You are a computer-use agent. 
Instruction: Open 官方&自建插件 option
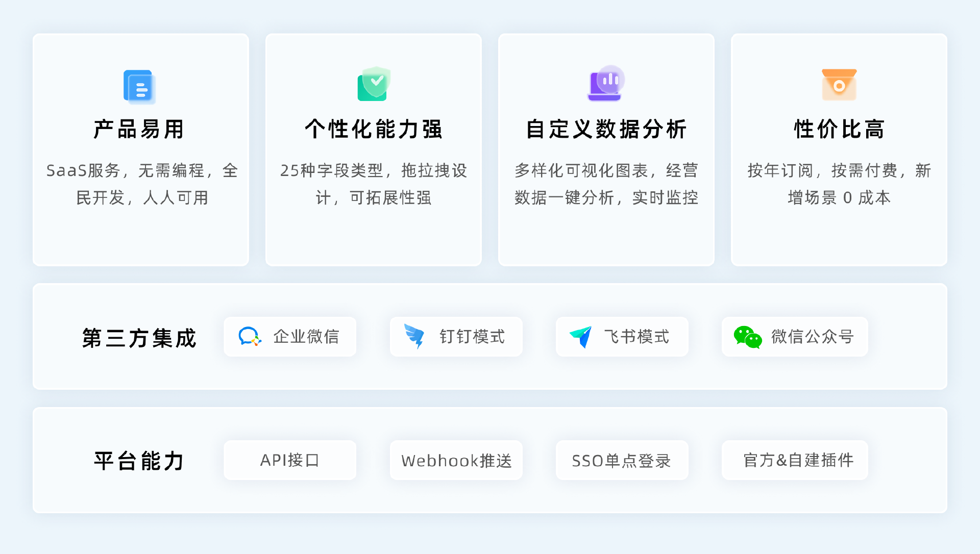pyautogui.click(x=795, y=460)
